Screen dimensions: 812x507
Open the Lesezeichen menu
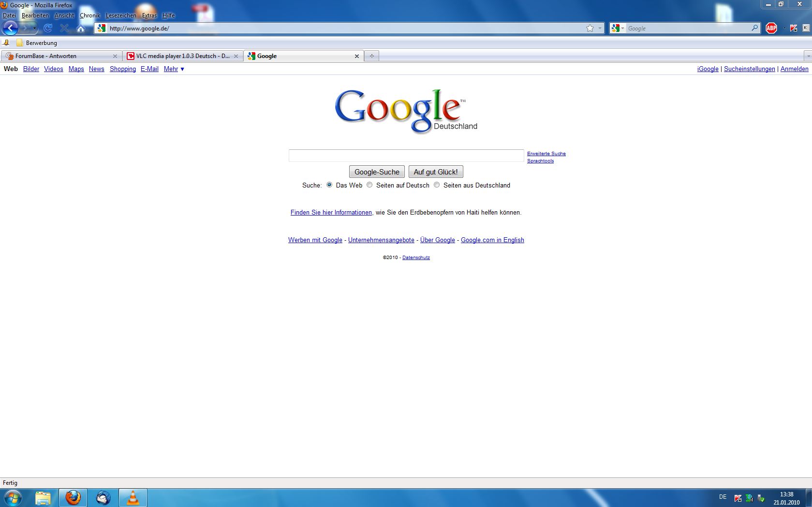click(121, 15)
